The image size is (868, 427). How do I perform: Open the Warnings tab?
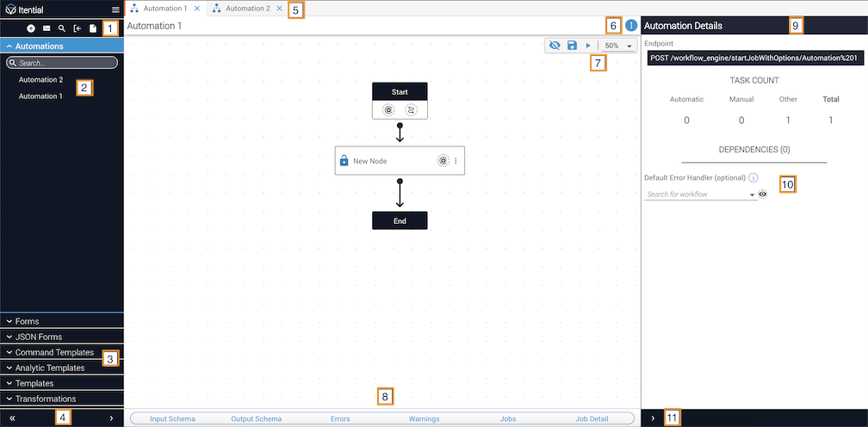click(424, 418)
